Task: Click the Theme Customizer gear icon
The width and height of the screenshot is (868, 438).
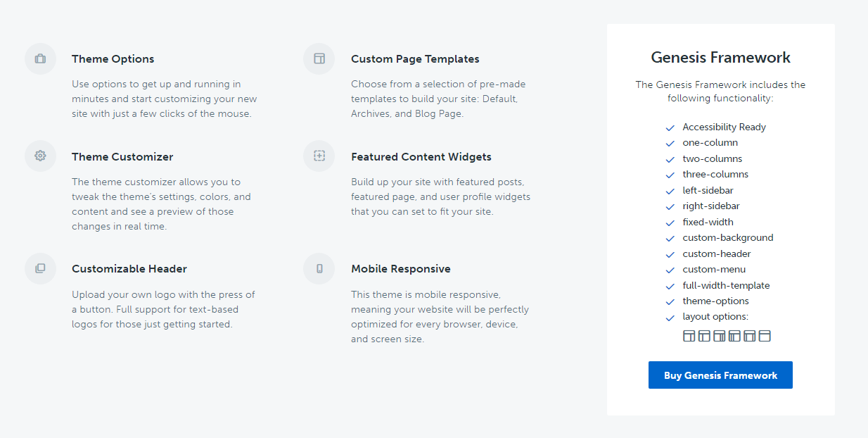Action: 40,156
